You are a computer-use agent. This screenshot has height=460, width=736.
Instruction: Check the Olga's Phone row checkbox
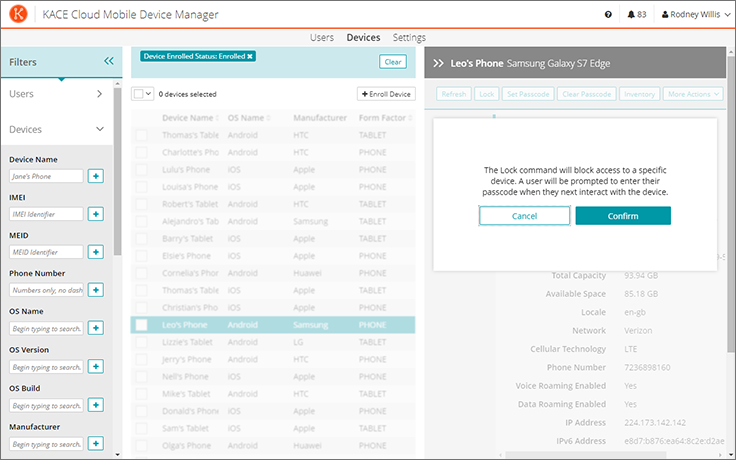tap(141, 445)
